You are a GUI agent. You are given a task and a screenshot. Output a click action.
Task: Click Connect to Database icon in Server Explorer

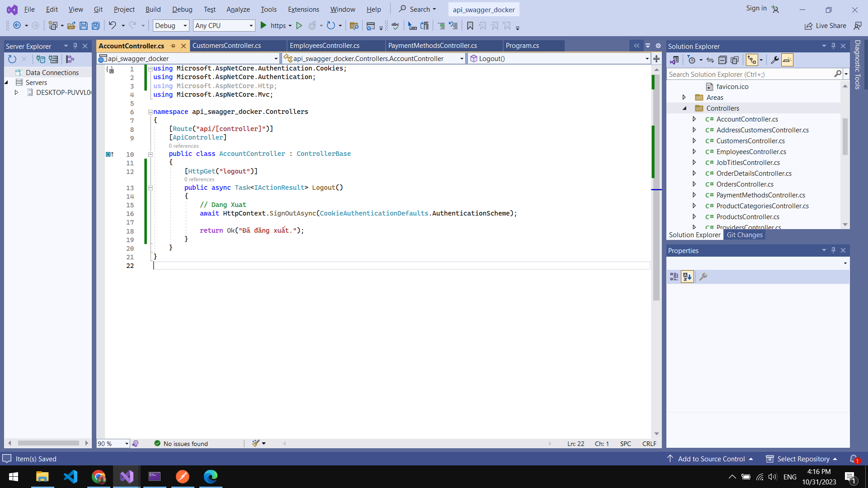41,59
